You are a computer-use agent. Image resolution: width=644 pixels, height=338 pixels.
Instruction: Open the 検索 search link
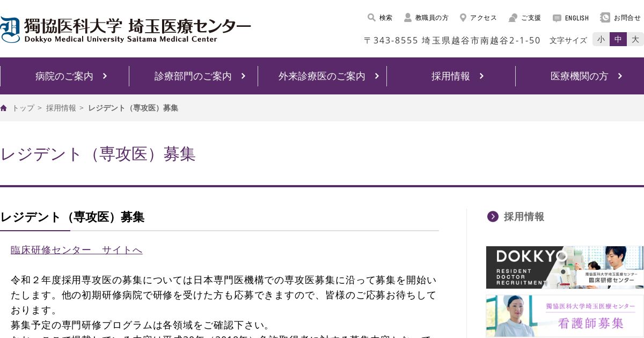point(386,18)
